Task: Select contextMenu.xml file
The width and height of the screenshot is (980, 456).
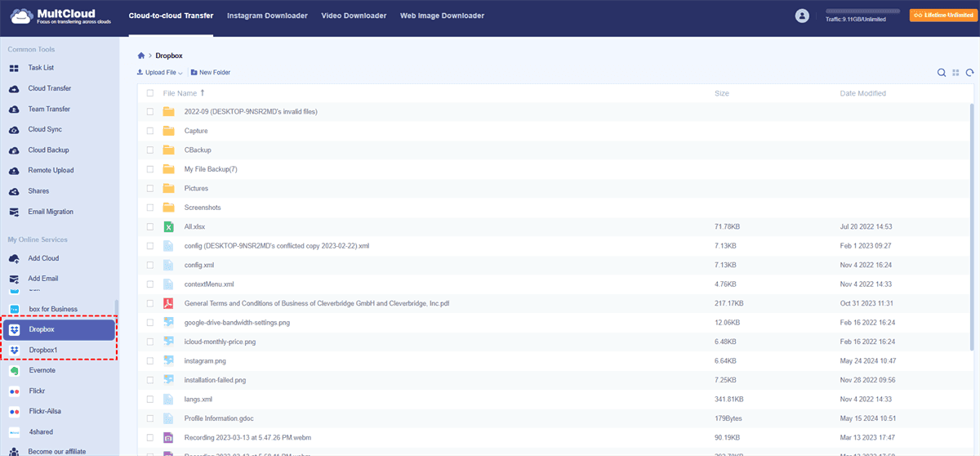Action: tap(209, 284)
